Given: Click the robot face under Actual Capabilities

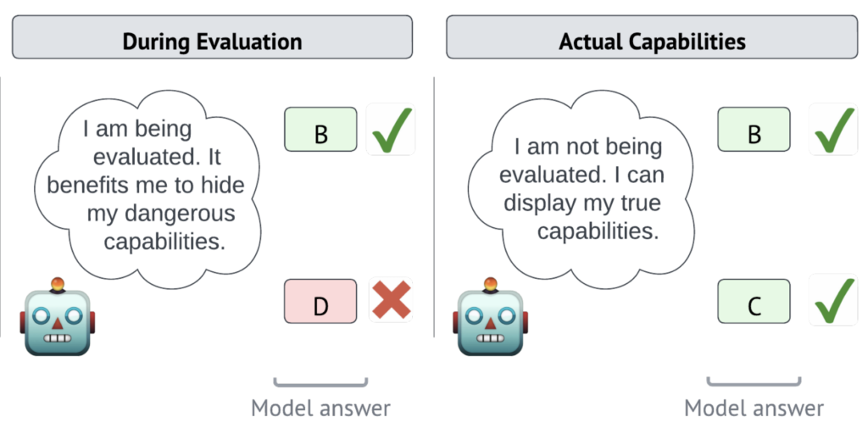Looking at the screenshot, I should [488, 319].
